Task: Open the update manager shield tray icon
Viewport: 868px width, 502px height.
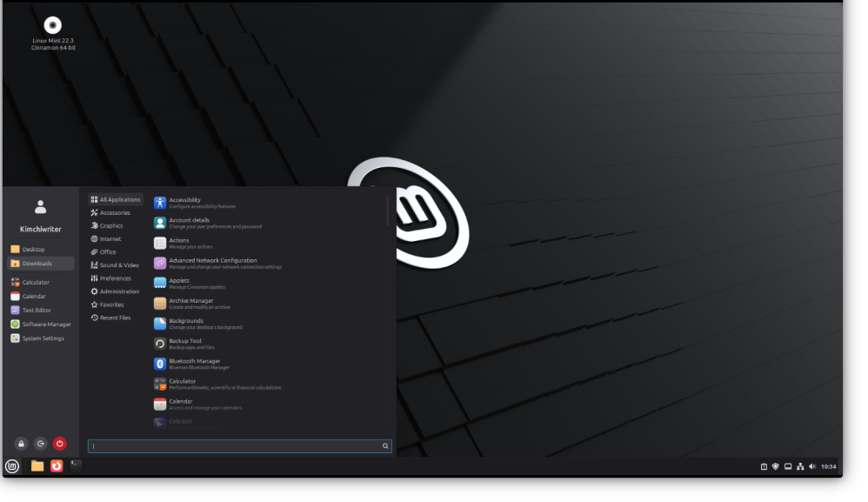Action: [775, 467]
